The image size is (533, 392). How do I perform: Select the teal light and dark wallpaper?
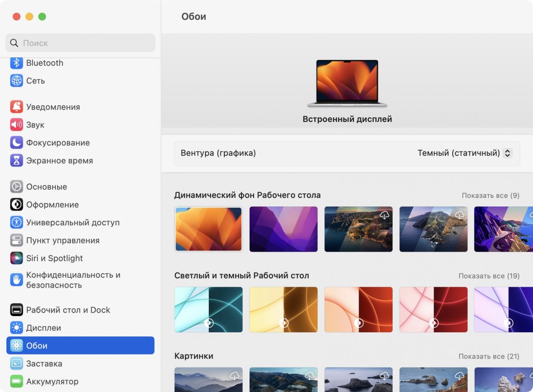pyautogui.click(x=208, y=310)
